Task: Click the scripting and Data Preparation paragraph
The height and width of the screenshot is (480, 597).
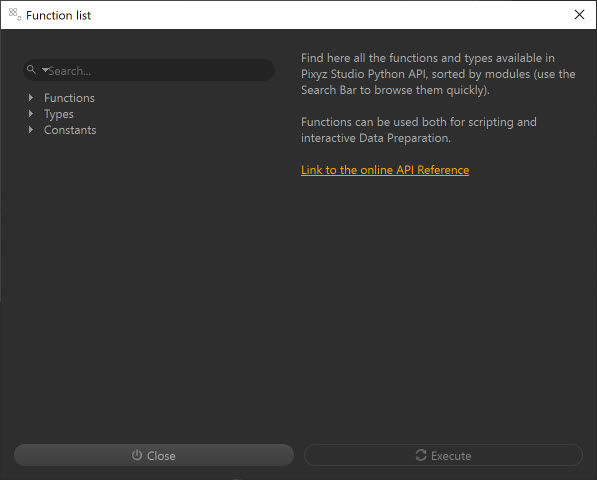Action: 419,130
